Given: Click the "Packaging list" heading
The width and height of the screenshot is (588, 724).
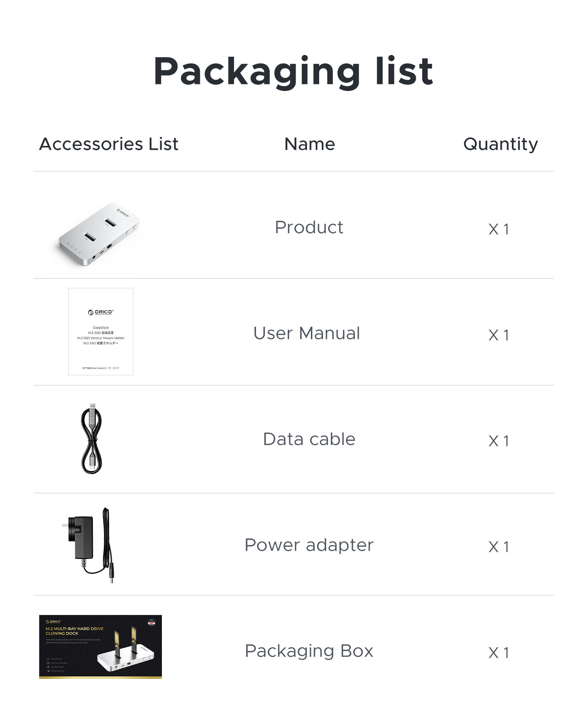Looking at the screenshot, I should pyautogui.click(x=293, y=71).
